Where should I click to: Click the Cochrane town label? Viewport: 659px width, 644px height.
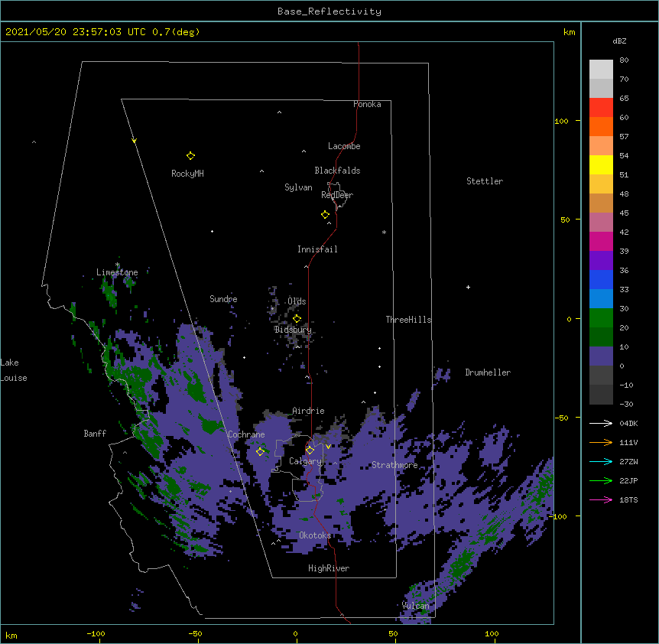coord(246,434)
